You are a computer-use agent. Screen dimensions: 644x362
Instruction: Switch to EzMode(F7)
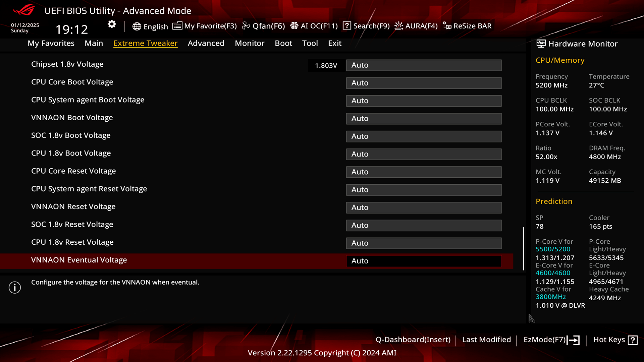(x=551, y=340)
